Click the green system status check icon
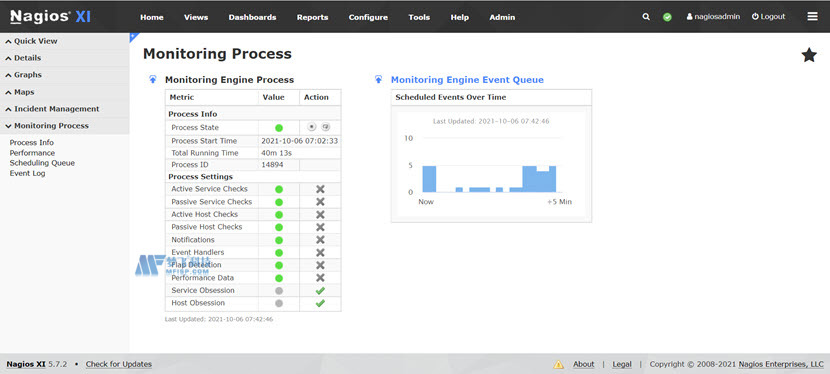This screenshot has height=374, width=830. [x=667, y=17]
